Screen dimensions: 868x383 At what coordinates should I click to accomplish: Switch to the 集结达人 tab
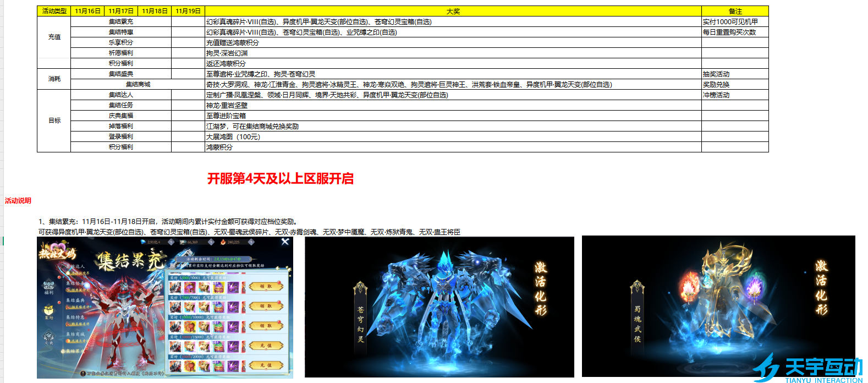click(75, 266)
